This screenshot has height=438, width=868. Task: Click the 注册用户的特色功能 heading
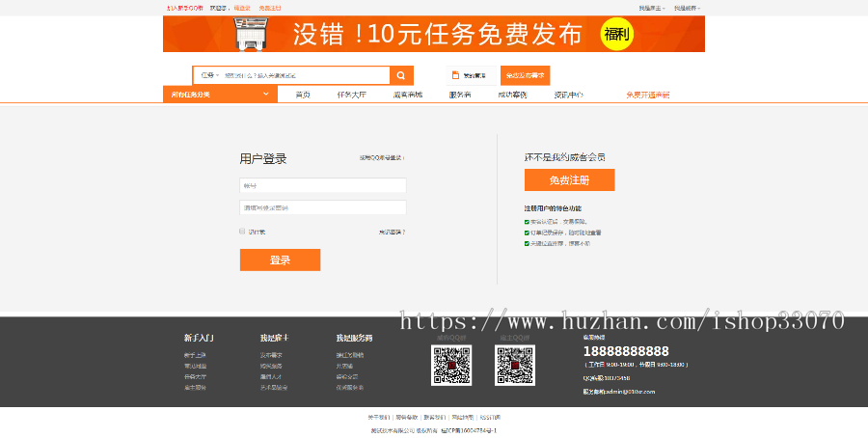coord(553,208)
